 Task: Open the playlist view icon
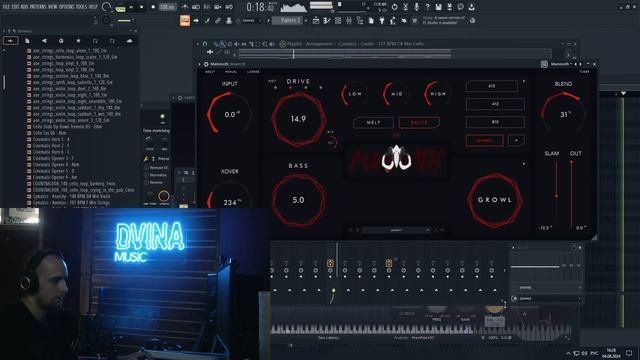tap(316, 20)
